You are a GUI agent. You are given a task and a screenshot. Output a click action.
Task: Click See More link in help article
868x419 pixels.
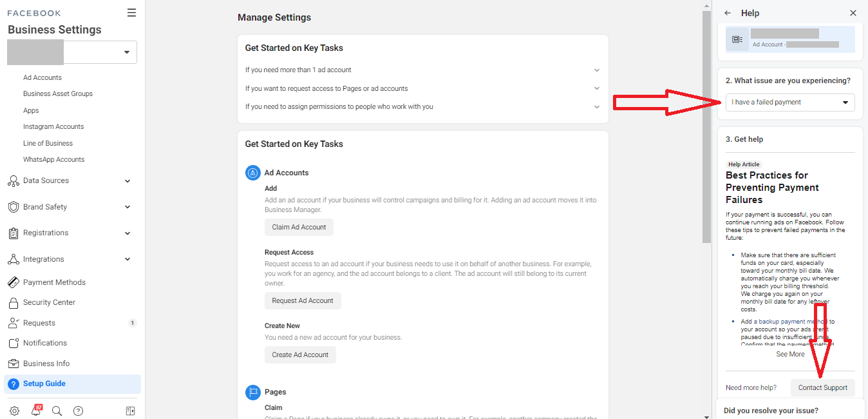[x=790, y=354]
